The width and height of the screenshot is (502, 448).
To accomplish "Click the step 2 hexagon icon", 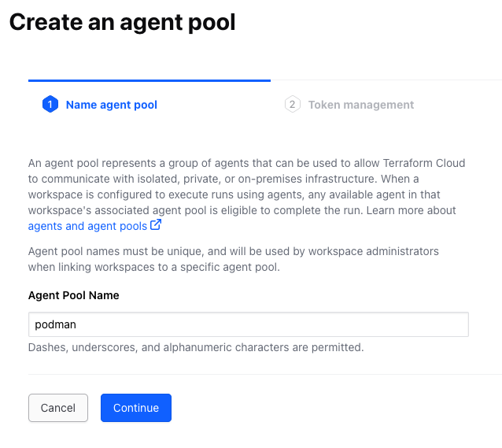I will pos(293,105).
